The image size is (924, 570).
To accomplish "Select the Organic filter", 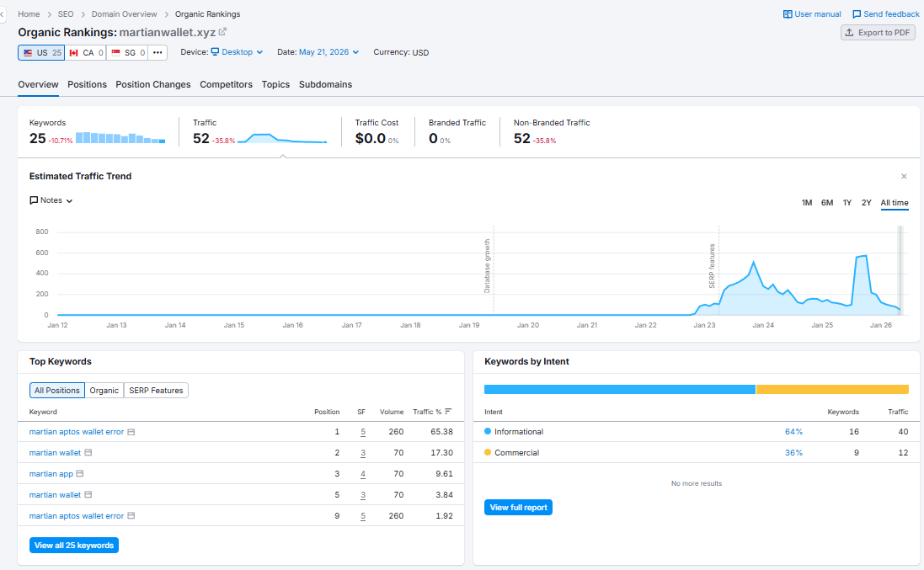I will coord(104,391).
